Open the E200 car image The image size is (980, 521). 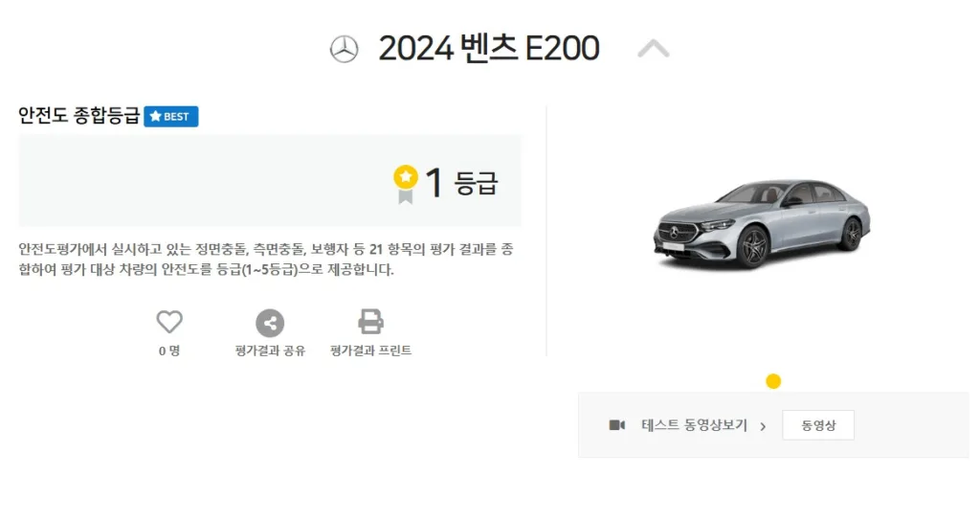click(763, 224)
